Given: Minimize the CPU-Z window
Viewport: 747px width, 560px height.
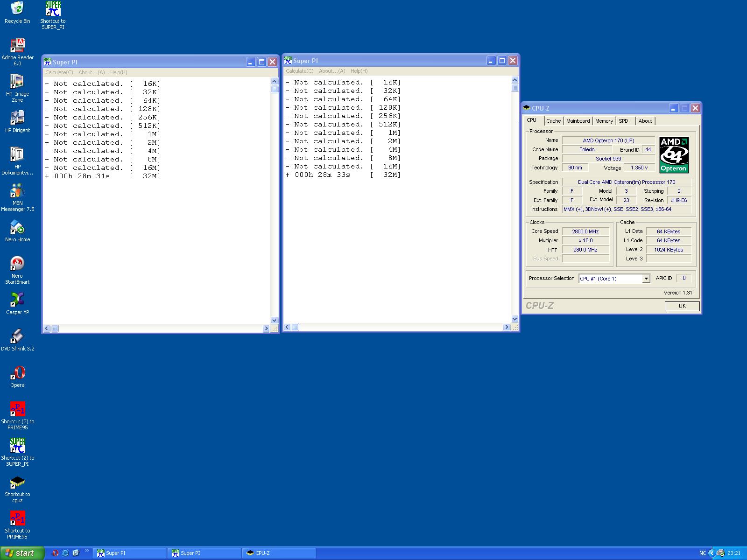Looking at the screenshot, I should point(673,108).
